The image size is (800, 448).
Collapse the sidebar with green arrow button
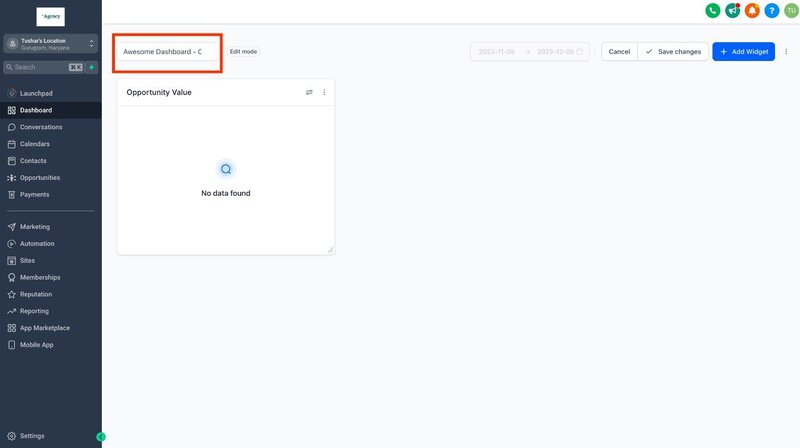101,437
